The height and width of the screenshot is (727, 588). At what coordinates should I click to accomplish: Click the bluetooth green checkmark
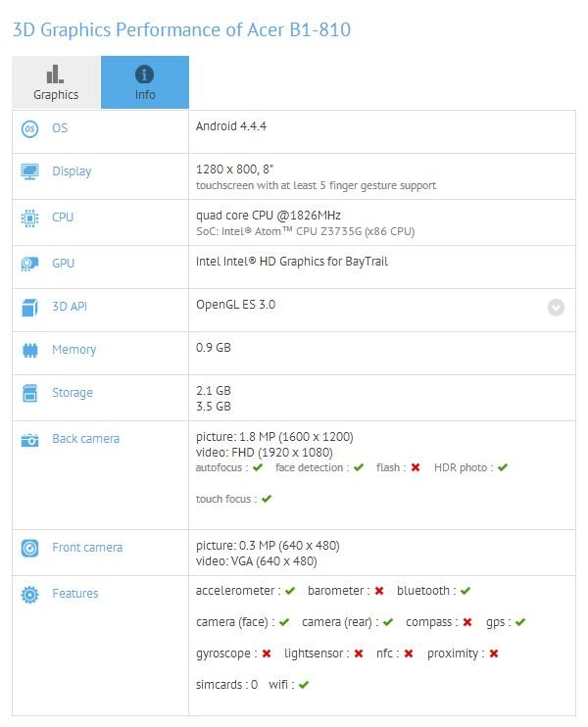[465, 591]
